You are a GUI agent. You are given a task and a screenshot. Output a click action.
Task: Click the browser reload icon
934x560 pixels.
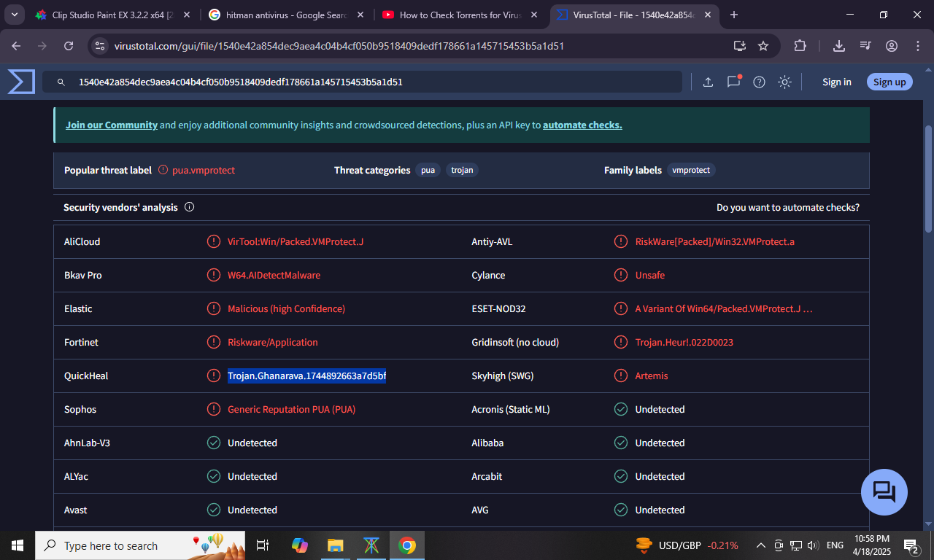(69, 46)
